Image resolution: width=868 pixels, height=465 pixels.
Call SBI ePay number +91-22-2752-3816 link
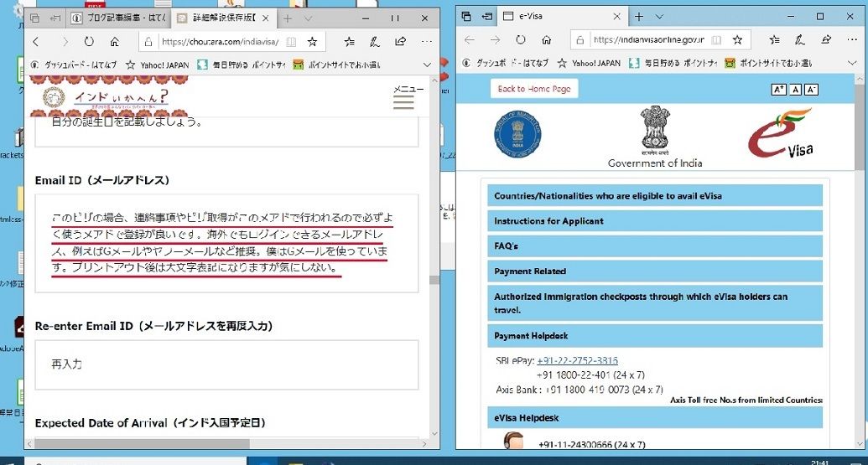(577, 360)
